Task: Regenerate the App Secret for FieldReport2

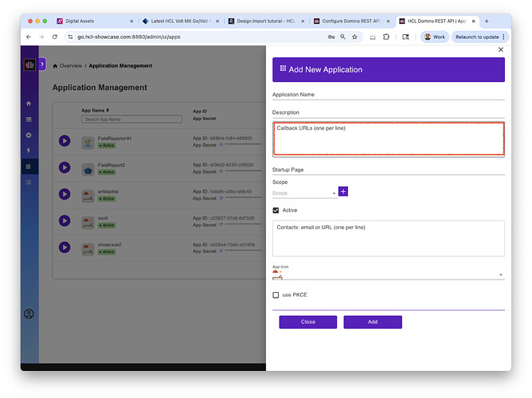Action: [x=221, y=172]
